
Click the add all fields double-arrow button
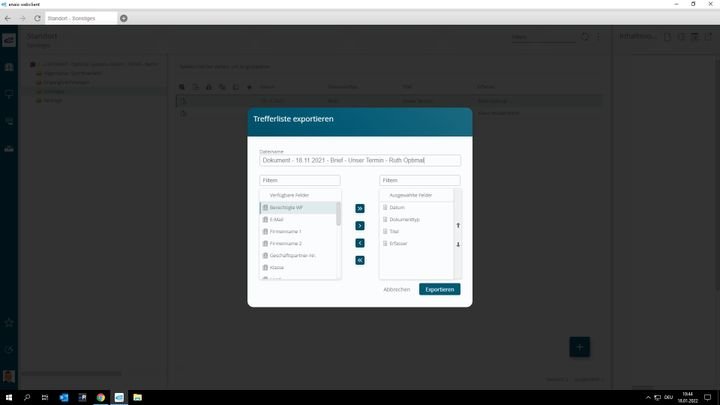coord(360,208)
